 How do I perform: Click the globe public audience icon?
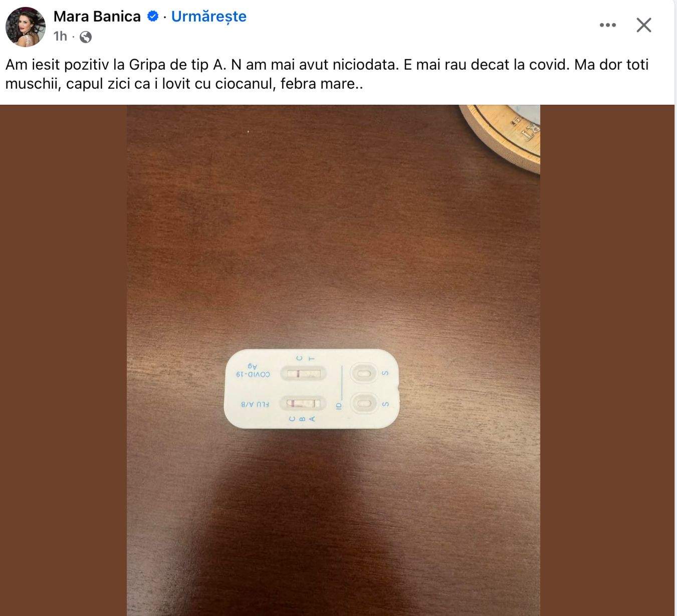tap(86, 37)
